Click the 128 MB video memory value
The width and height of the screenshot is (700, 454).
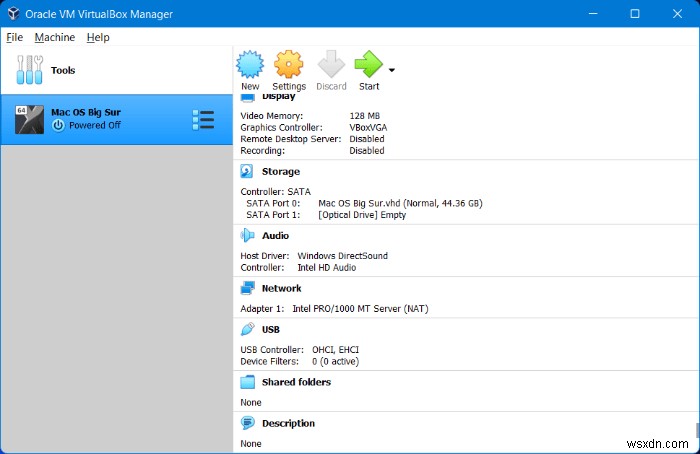(x=364, y=116)
